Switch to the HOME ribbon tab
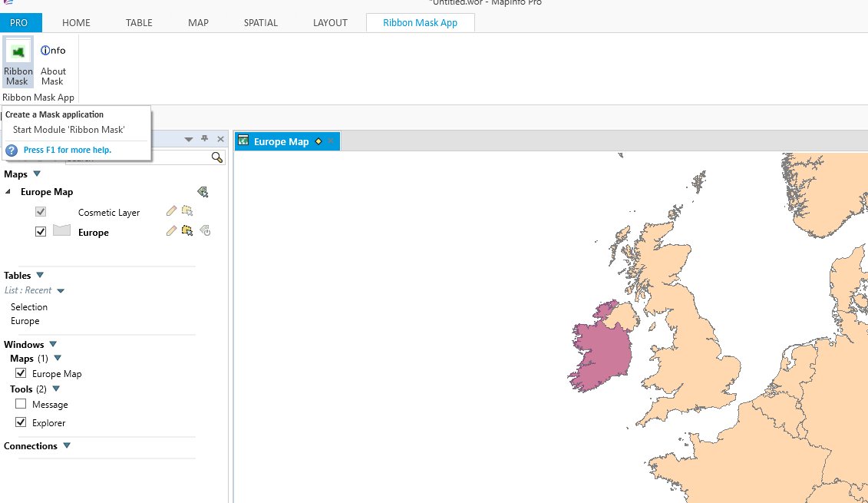The width and height of the screenshot is (868, 503). coord(76,23)
